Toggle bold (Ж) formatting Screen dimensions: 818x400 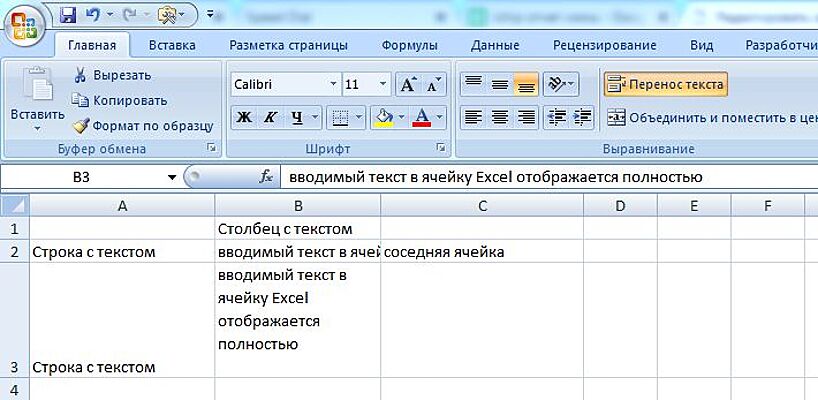click(243, 117)
